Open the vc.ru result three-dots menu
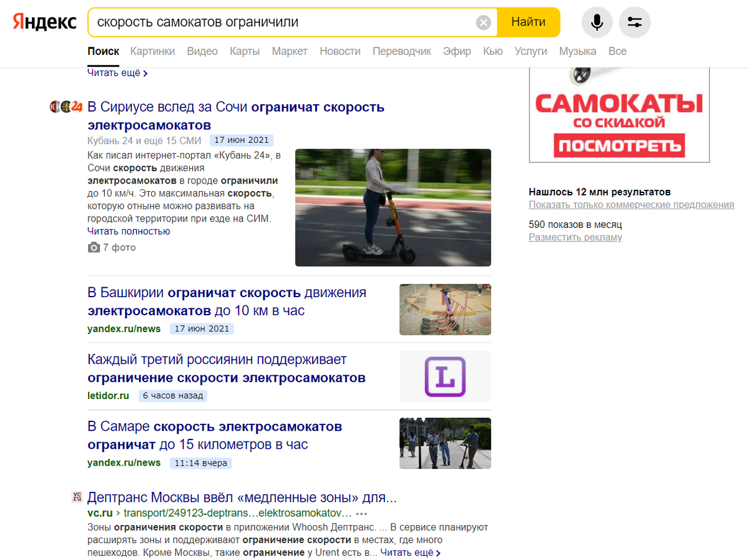Viewport: 749px width, 560px height. pyautogui.click(x=361, y=514)
